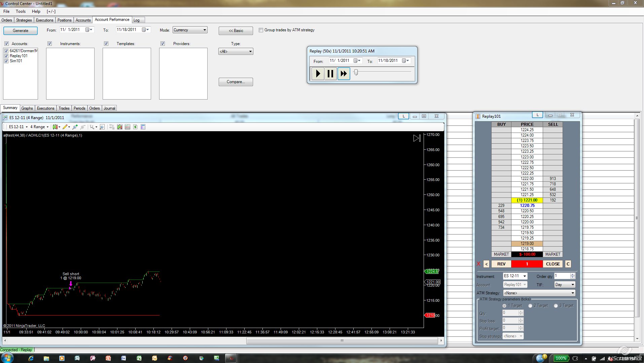Switch to the Journal sub-tab
Image resolution: width=644 pixels, height=363 pixels.
[x=110, y=108]
